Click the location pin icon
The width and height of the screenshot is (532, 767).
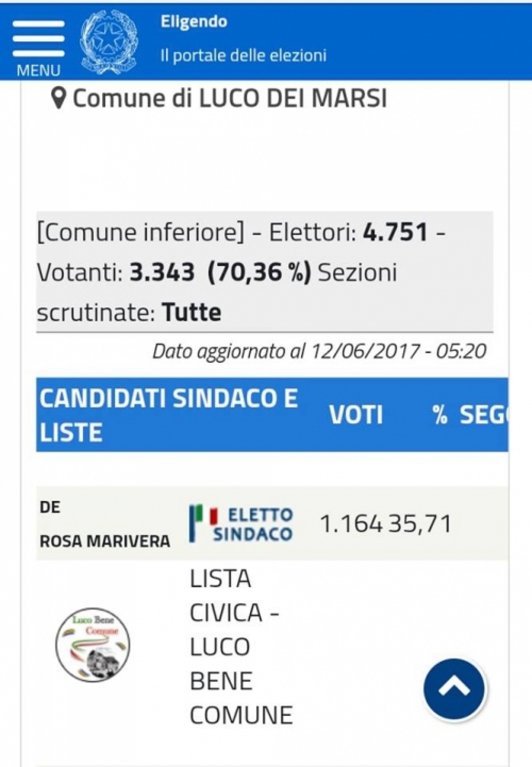(59, 98)
